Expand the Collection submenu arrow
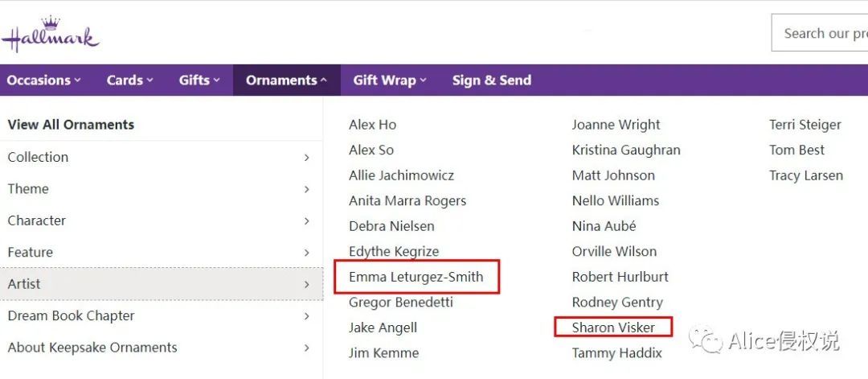868x379 pixels. pos(307,158)
